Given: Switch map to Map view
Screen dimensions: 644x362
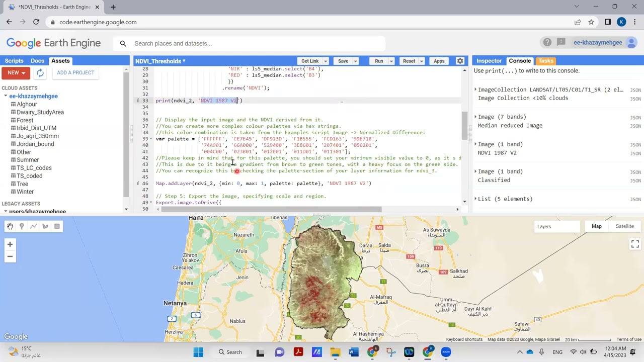Looking at the screenshot, I should tap(596, 226).
